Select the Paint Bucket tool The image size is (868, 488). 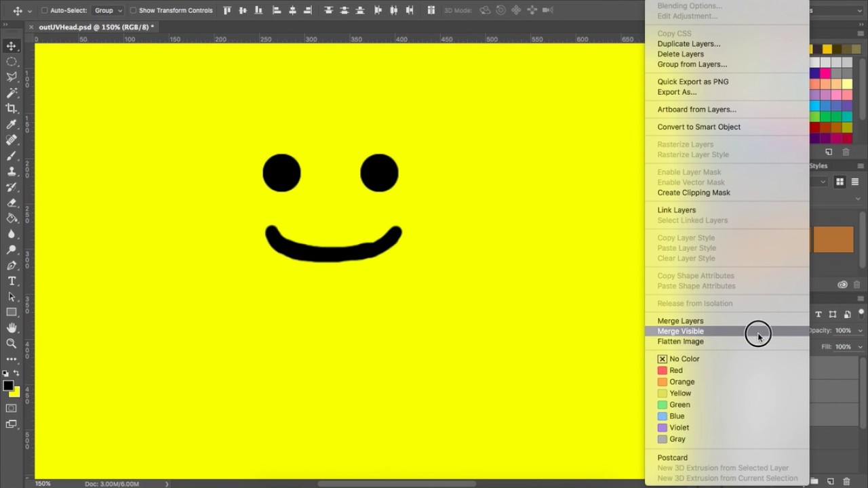(12, 218)
